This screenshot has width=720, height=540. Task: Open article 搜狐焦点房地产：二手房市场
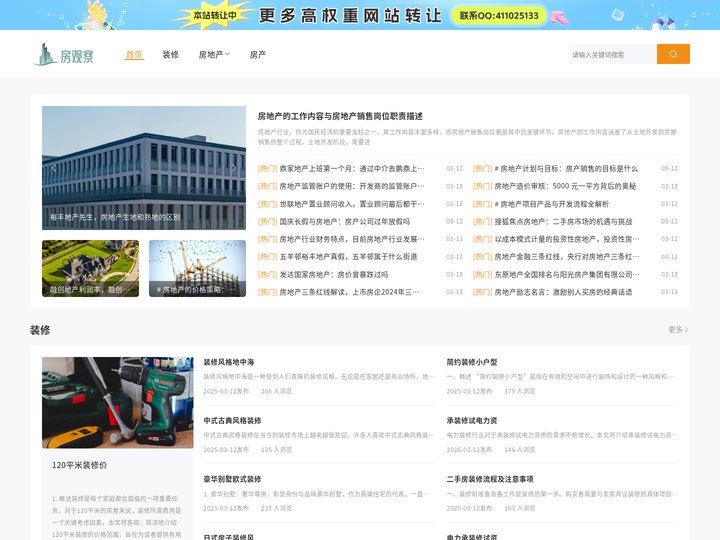(x=563, y=221)
